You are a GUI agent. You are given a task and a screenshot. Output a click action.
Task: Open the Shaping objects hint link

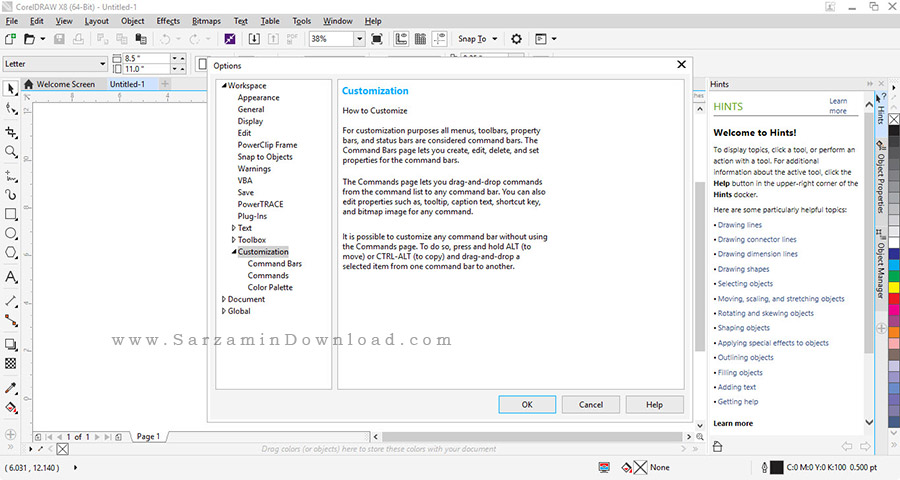pos(743,328)
